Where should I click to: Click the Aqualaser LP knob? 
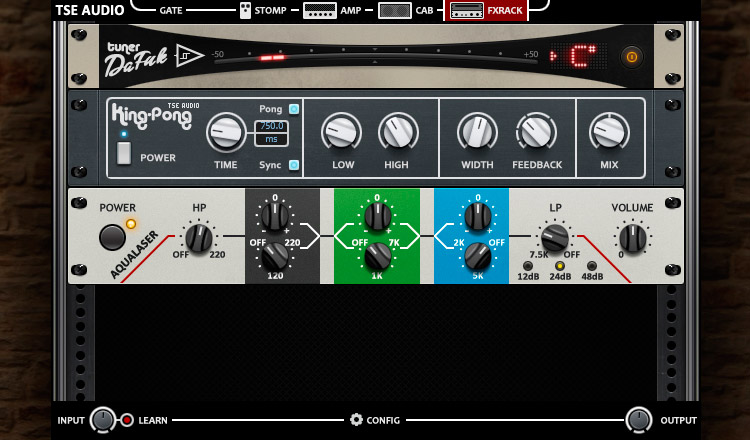pyautogui.click(x=555, y=237)
